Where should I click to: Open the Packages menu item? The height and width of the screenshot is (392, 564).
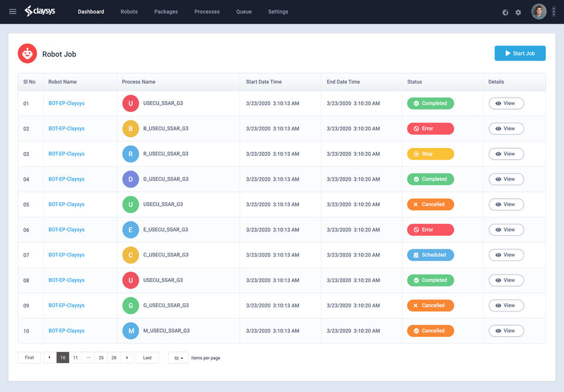coord(166,12)
